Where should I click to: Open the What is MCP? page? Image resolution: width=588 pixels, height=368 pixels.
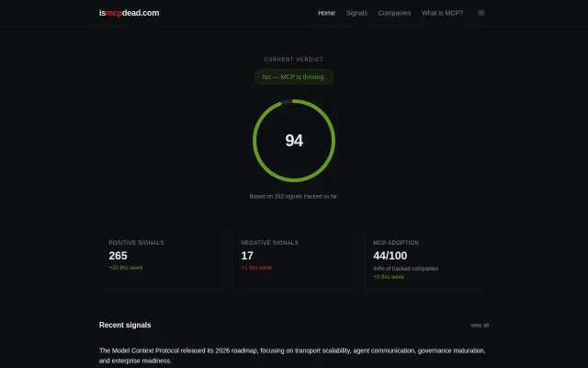click(x=442, y=13)
